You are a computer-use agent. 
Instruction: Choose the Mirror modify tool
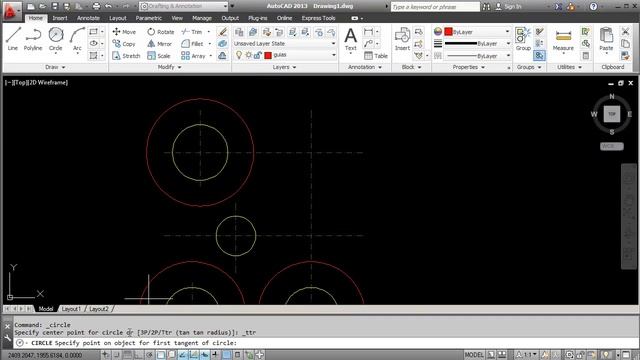(x=160, y=44)
